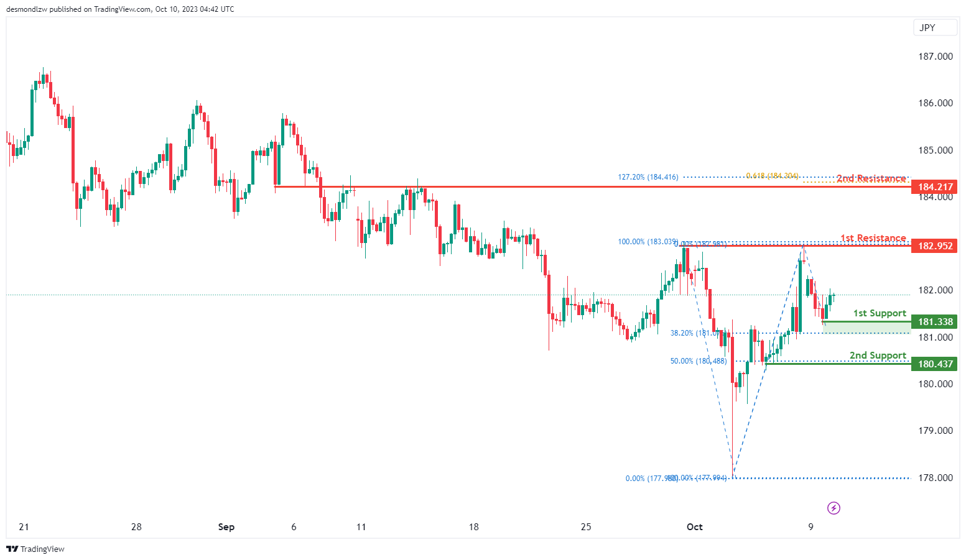Click the desmondlzw published on TradingView.com header
Viewport: 966px width, 560px height.
click(120, 9)
